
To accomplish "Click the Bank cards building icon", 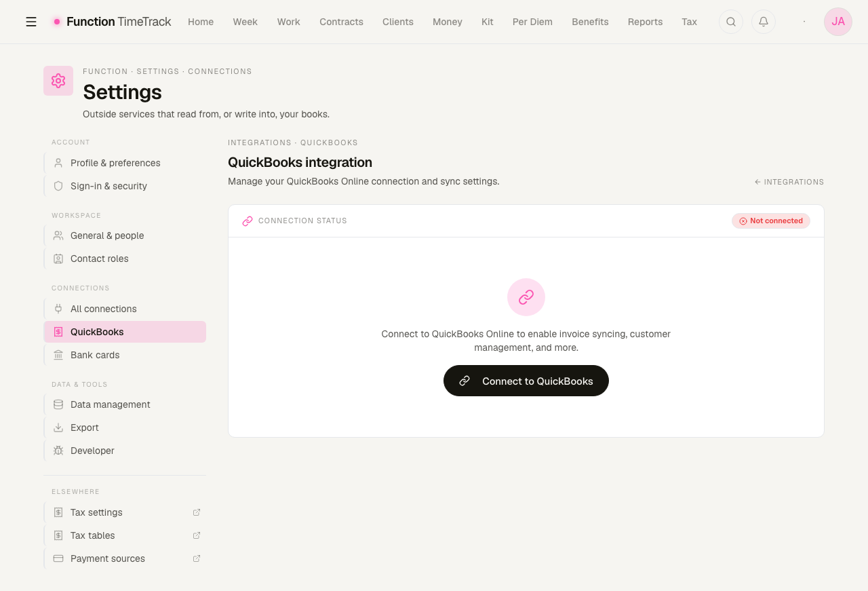I will 58,355.
